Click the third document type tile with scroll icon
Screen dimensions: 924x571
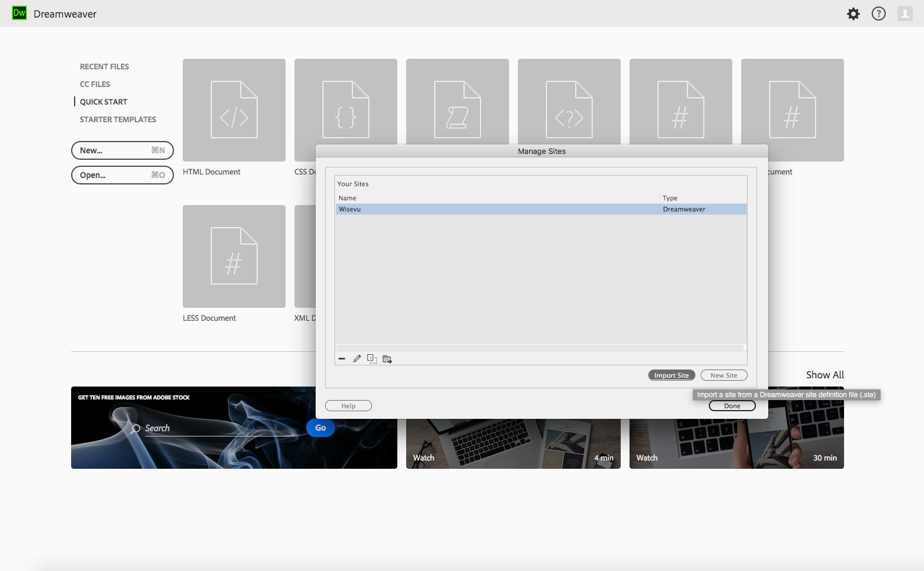pos(457,101)
